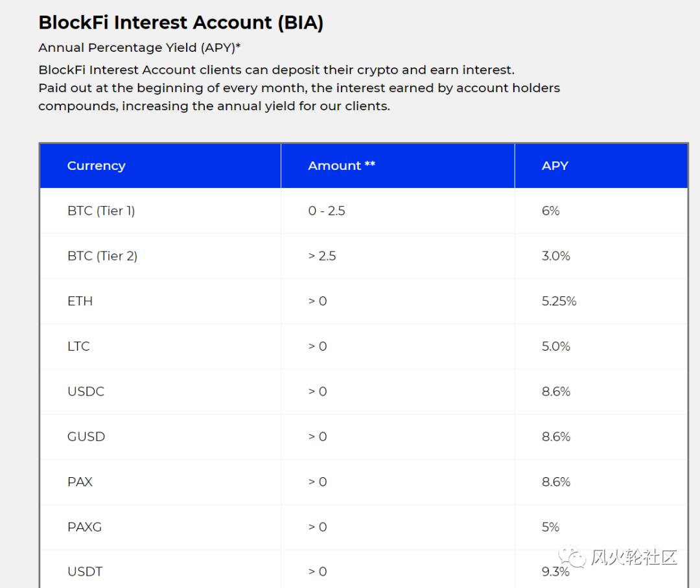Select the BTC (Tier 1) currency cell

101,211
